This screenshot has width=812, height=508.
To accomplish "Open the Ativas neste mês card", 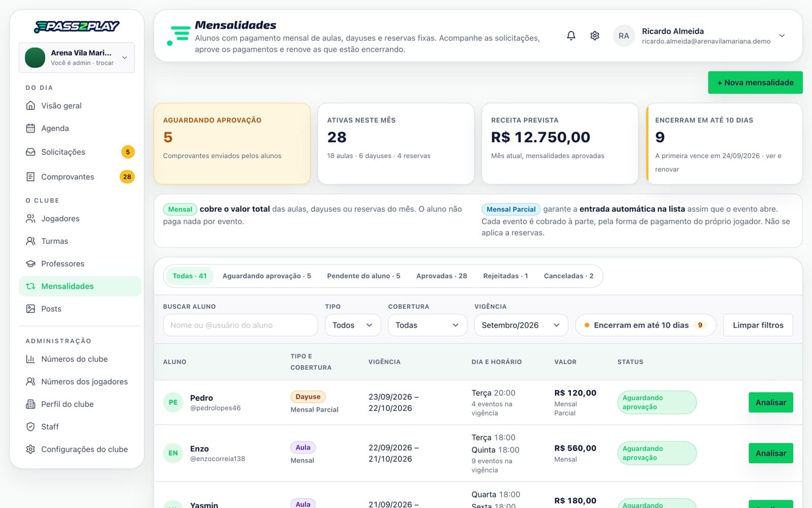I will pos(396,144).
